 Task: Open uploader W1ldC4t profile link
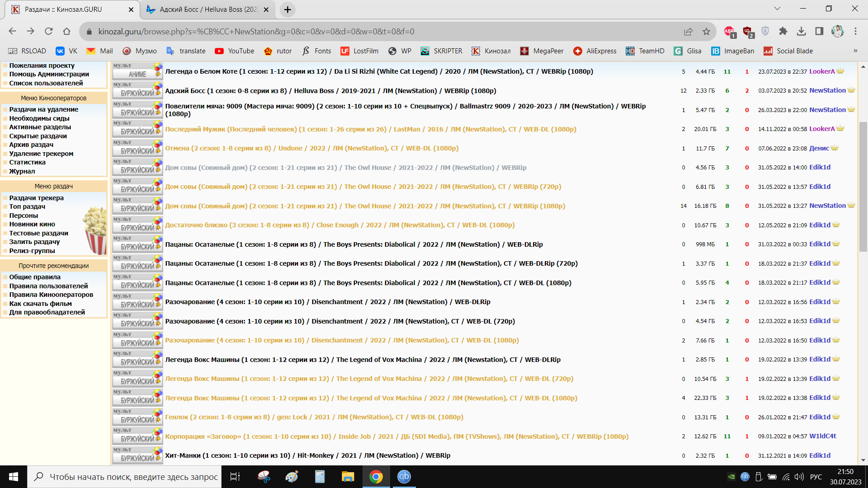(822, 436)
